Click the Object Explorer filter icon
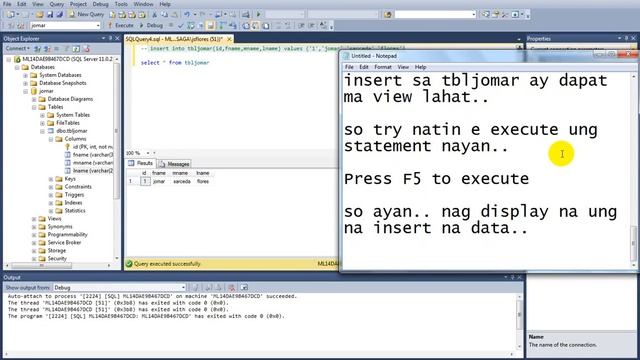640x360 pixels. [66, 49]
